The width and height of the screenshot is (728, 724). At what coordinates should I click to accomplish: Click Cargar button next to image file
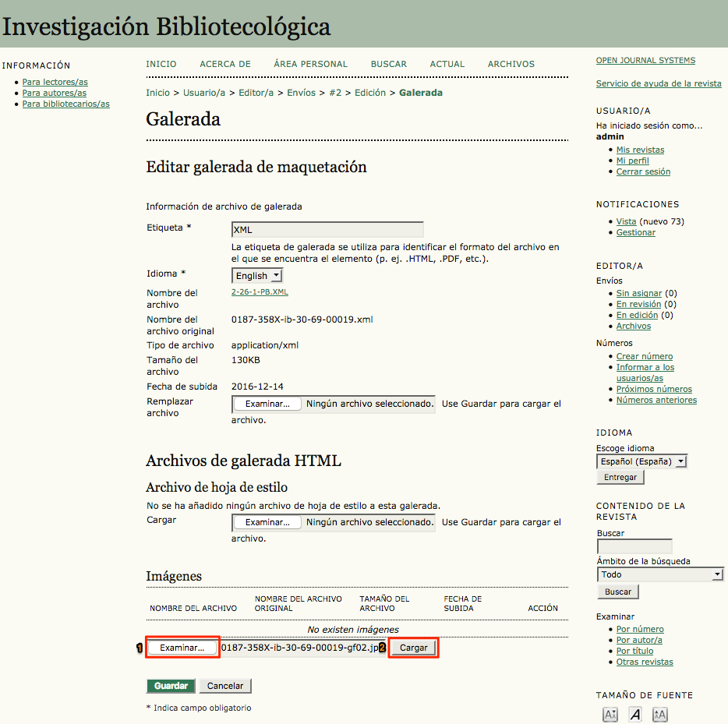point(413,648)
